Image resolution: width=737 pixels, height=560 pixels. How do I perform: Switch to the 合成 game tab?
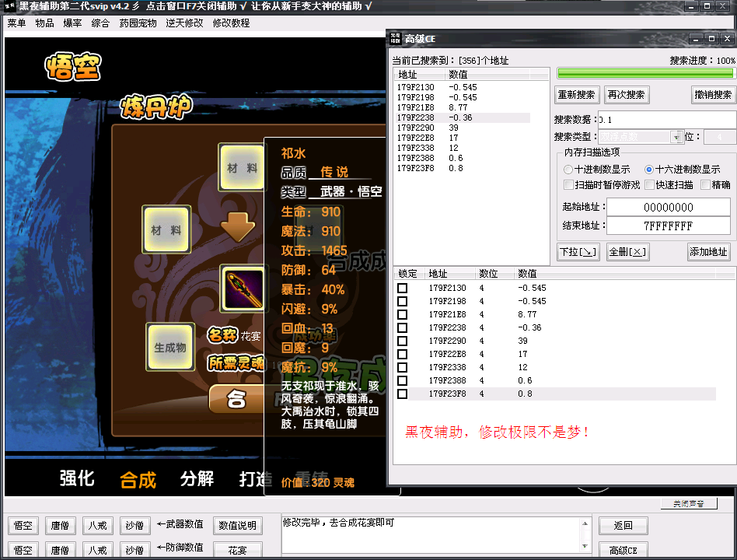(138, 480)
